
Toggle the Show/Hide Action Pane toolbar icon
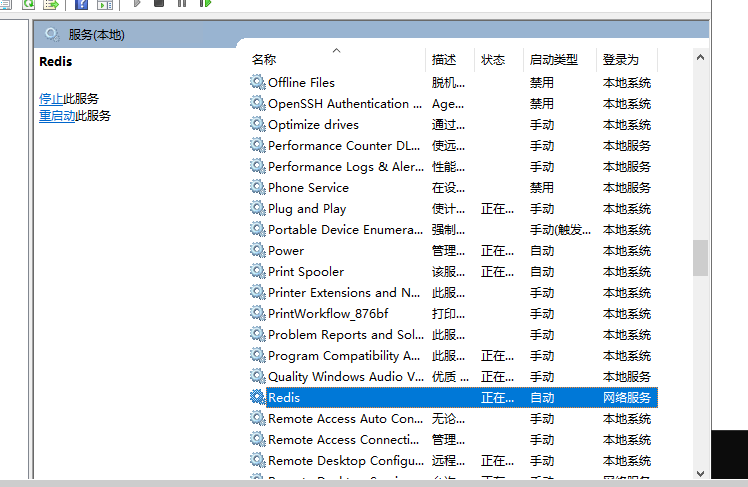point(105,4)
